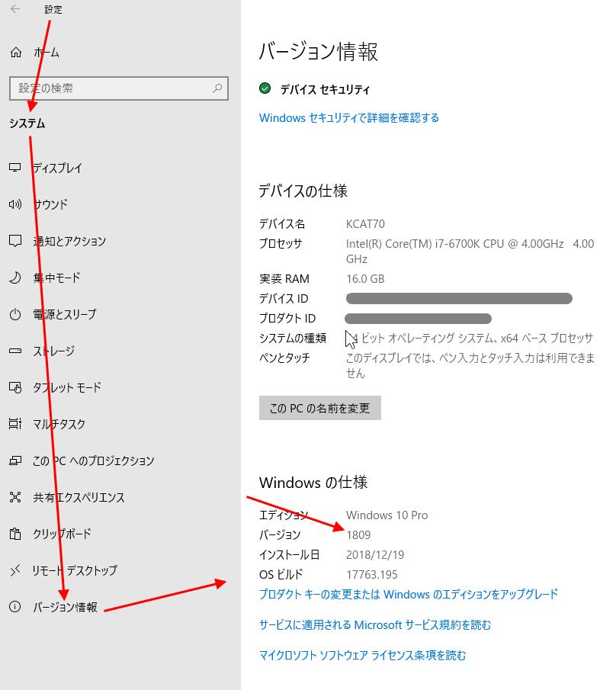Click the Storage drive icon
Image resolution: width=616 pixels, height=690 pixels.
tap(15, 351)
